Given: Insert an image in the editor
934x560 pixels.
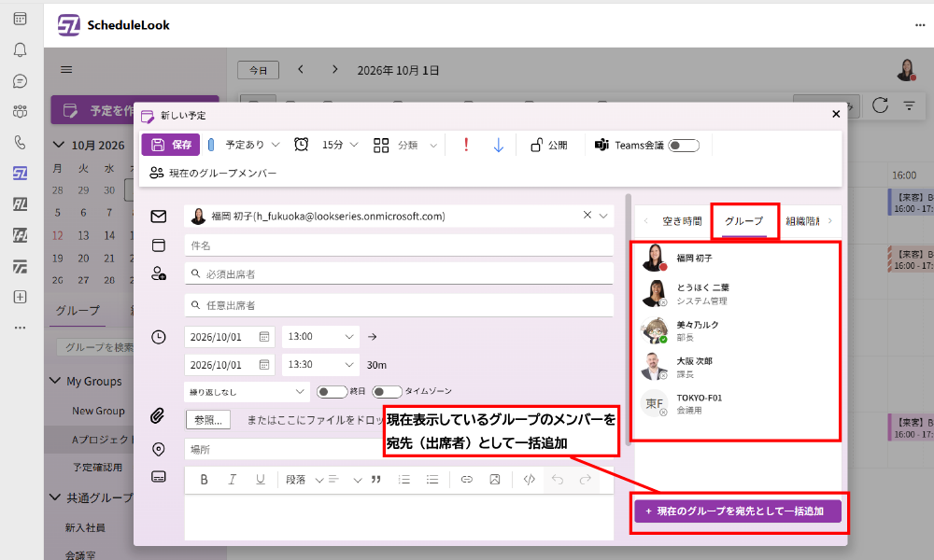Looking at the screenshot, I should point(494,480).
